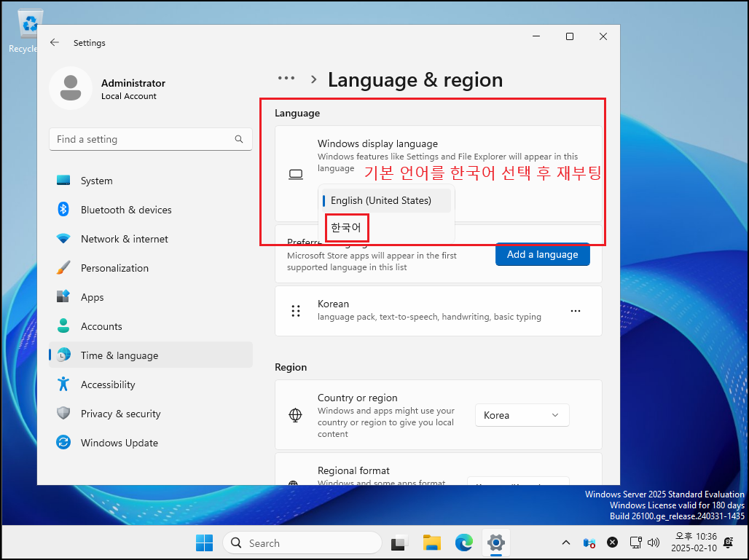The height and width of the screenshot is (560, 749).
Task: Open Bluetooth & devices settings
Action: click(151, 210)
